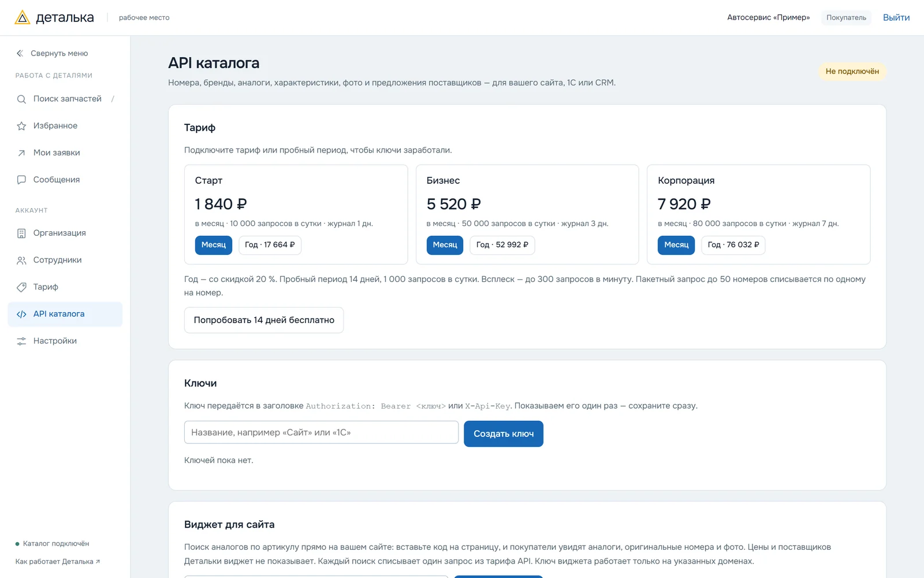The image size is (924, 578).
Task: Click the tag icon next to Тариф
Action: (21, 287)
